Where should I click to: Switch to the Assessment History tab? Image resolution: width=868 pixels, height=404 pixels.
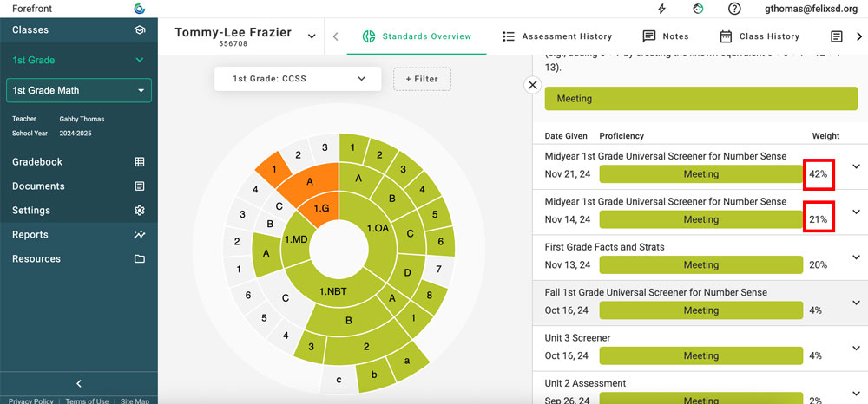(557, 36)
